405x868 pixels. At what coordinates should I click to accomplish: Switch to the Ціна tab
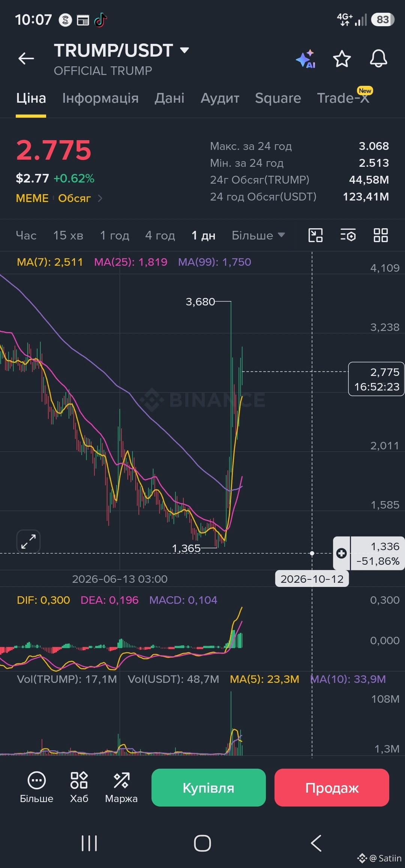click(x=31, y=98)
